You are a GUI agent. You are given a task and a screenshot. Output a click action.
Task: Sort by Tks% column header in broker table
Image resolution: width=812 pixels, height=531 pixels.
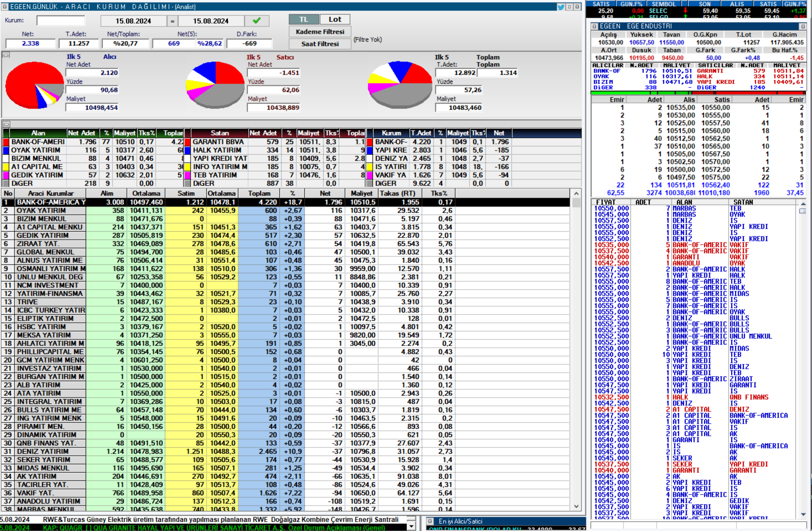coord(439,193)
